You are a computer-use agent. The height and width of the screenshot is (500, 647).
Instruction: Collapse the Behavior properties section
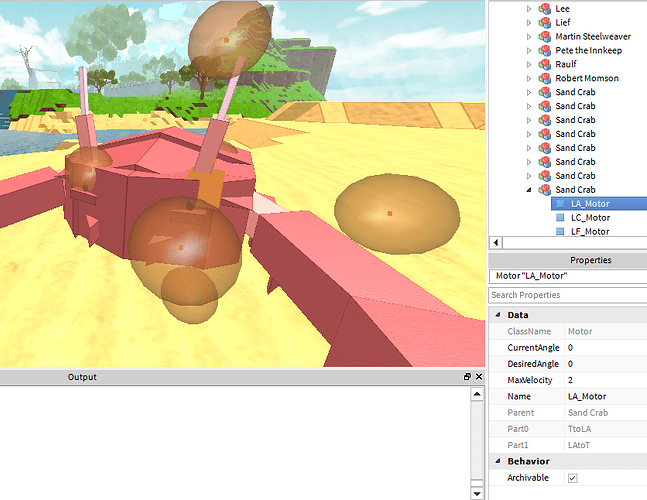pyautogui.click(x=497, y=461)
